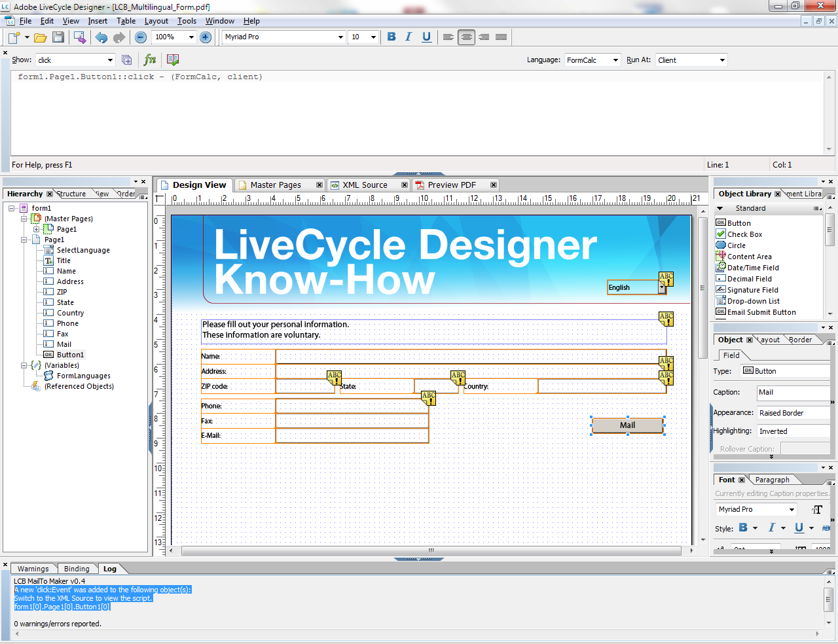Zoom out using the minus magnifier button
Screen dimensions: 838x644
140,37
